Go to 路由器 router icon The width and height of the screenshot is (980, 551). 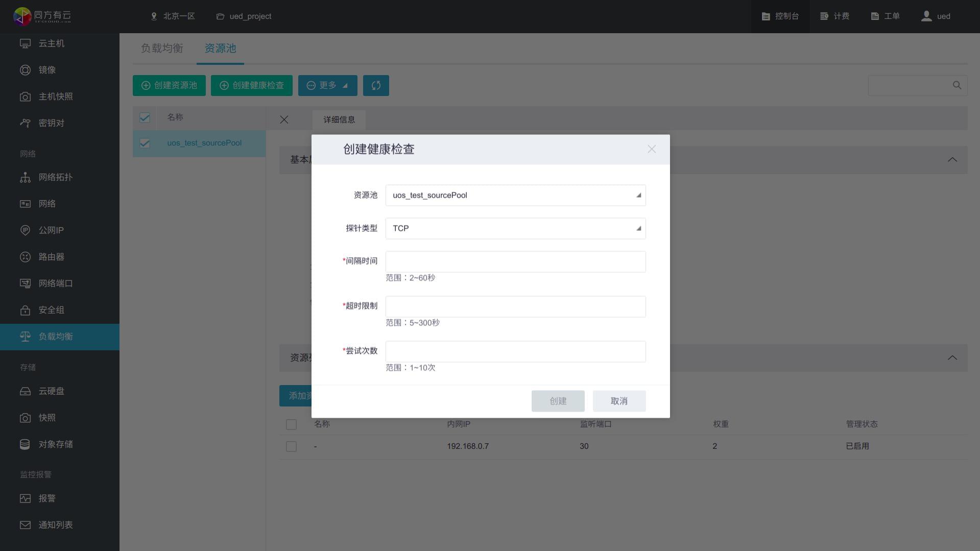click(25, 257)
